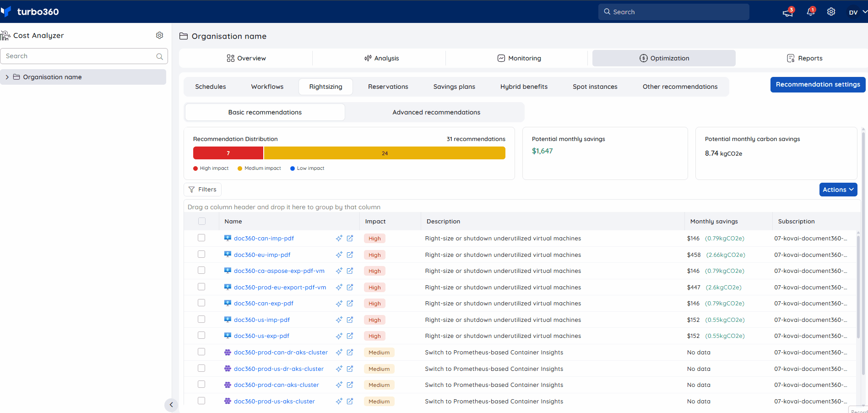Click the blue Low impact legend dot
The height and width of the screenshot is (413, 868).
293,168
